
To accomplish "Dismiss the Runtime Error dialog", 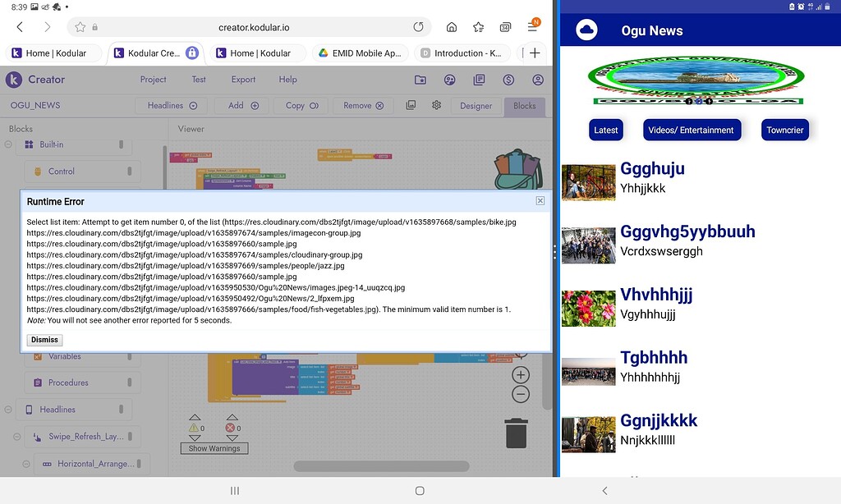I will click(x=44, y=340).
